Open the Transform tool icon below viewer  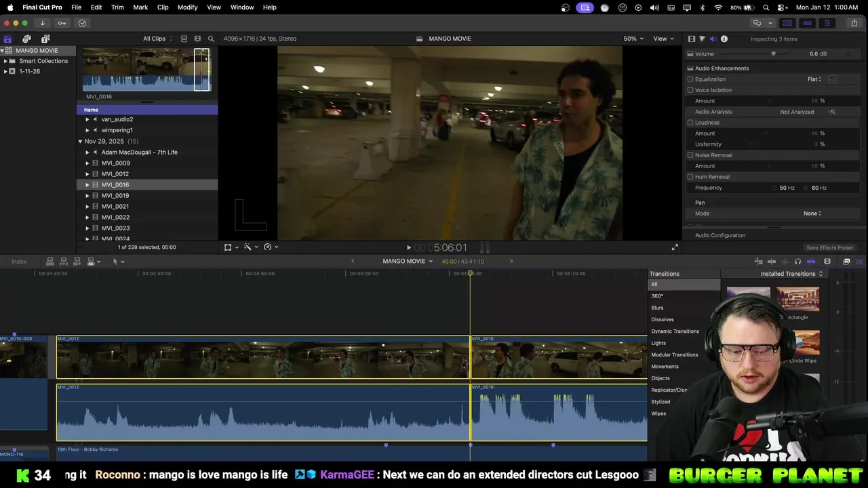tap(228, 247)
